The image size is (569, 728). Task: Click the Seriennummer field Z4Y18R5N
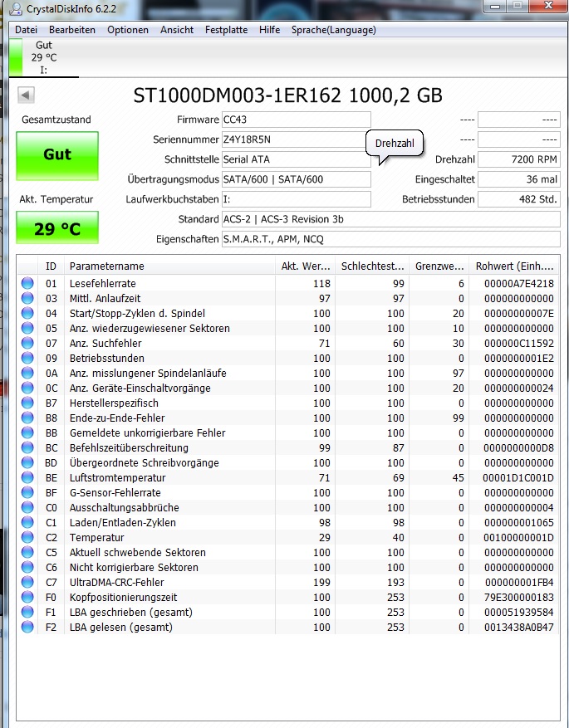tap(297, 139)
